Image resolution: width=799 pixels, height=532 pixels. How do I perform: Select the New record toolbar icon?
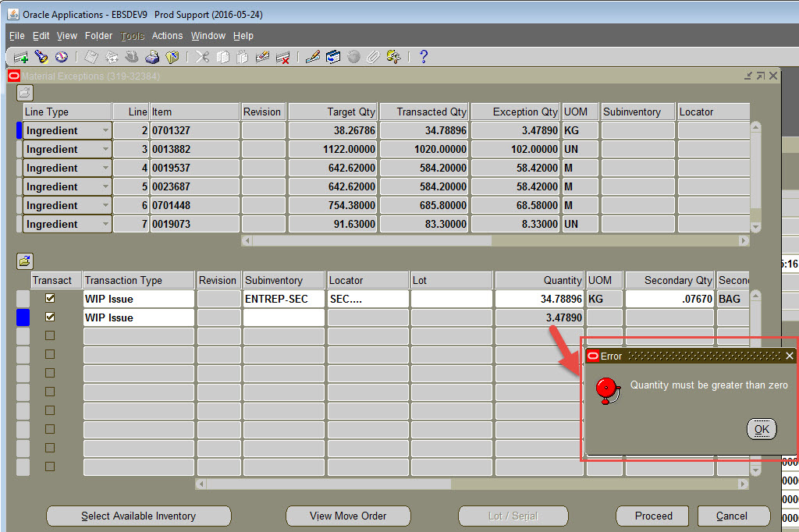(x=20, y=56)
